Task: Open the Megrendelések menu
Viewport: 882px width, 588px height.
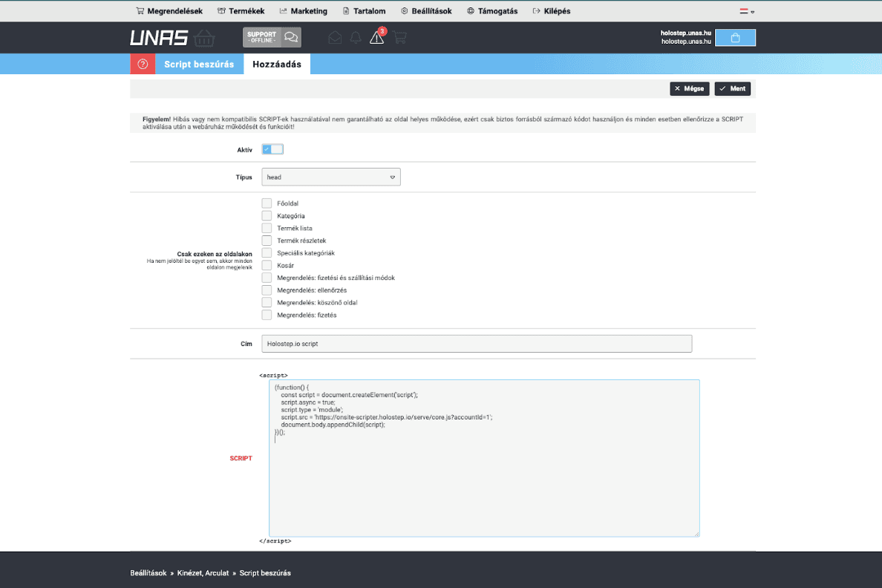Action: coord(169,11)
